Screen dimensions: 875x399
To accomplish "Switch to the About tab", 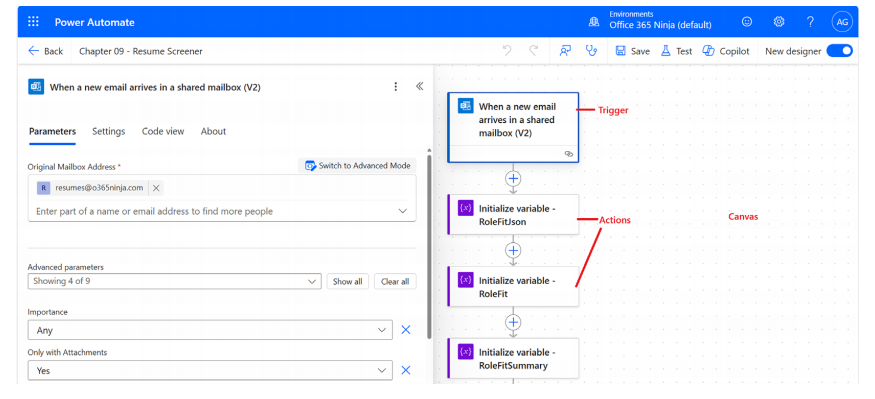I will tap(213, 132).
